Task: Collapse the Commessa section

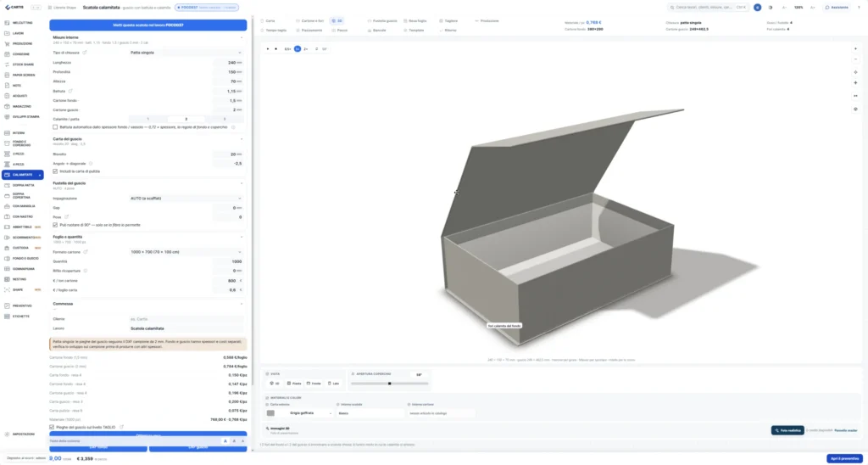Action: (242, 304)
